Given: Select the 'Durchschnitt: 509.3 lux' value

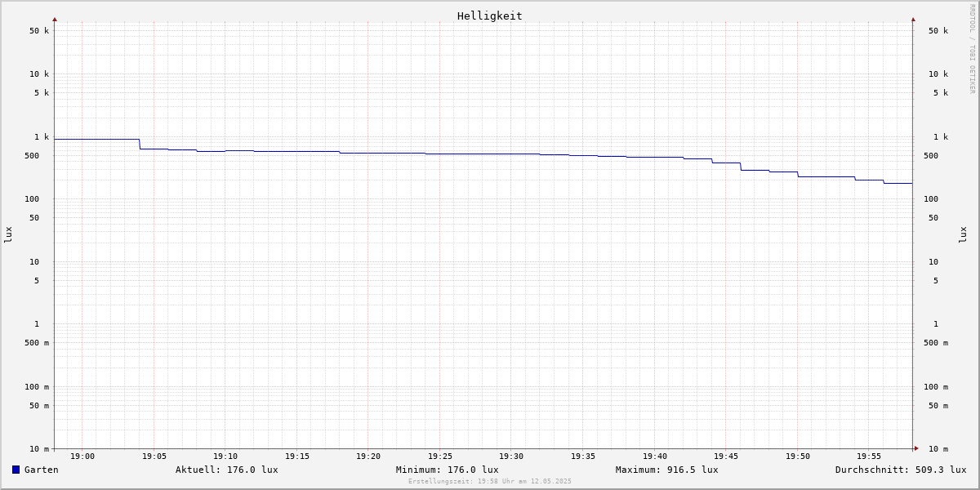Looking at the screenshot, I should tap(901, 470).
